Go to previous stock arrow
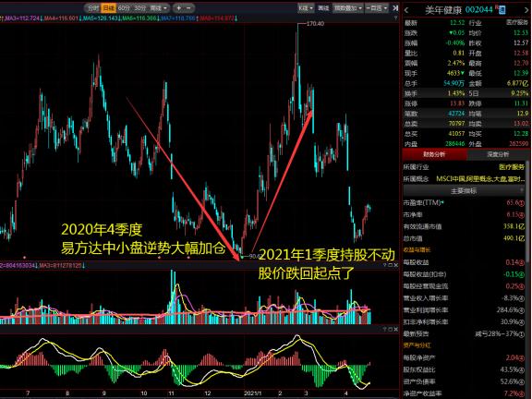Viewport: 532px width, 399px height. pos(406,10)
